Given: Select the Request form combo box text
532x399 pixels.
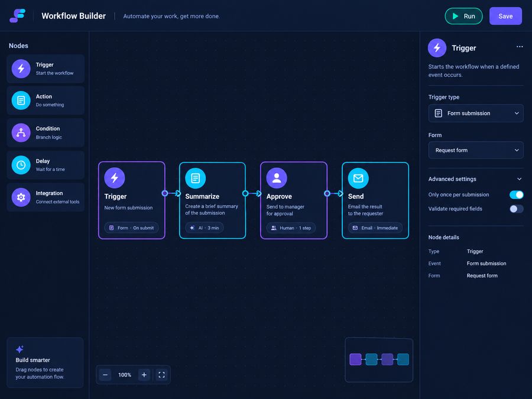Looking at the screenshot, I should (451, 150).
